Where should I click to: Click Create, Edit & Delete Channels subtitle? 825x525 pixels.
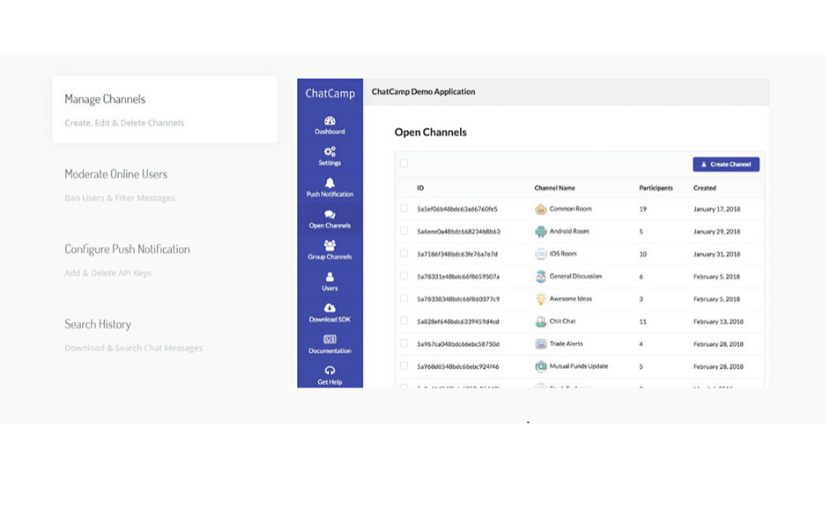tap(124, 123)
